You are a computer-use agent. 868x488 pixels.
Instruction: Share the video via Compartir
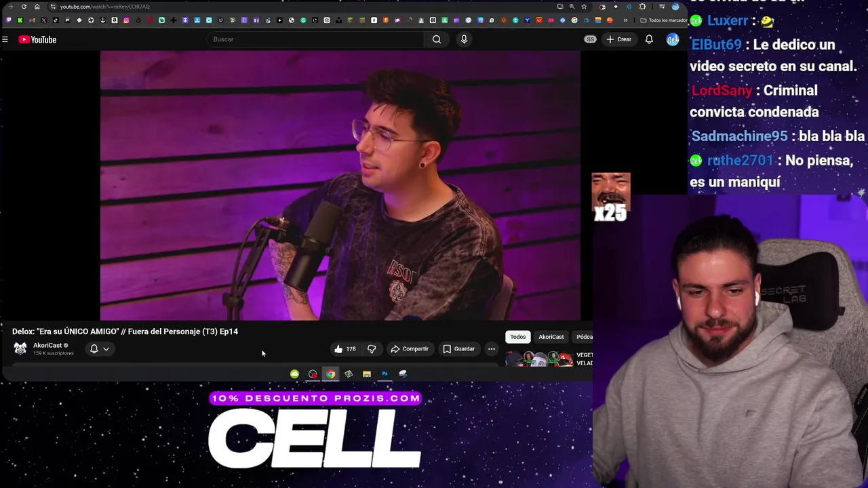(x=410, y=349)
